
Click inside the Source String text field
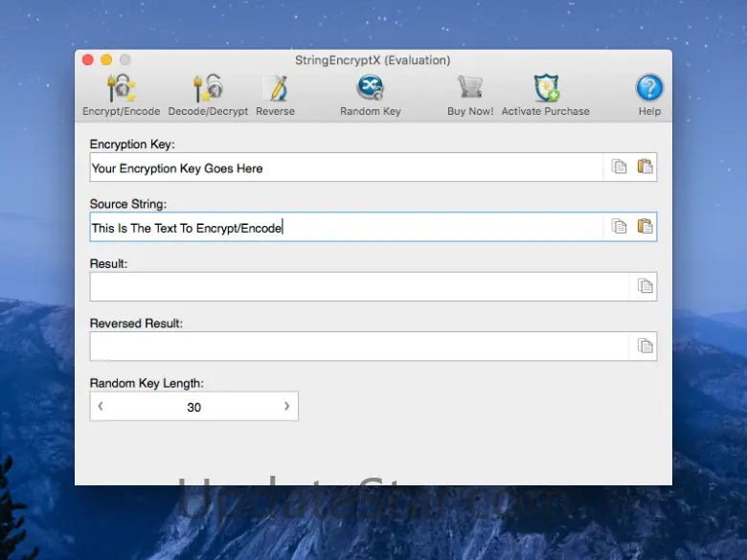tap(347, 227)
